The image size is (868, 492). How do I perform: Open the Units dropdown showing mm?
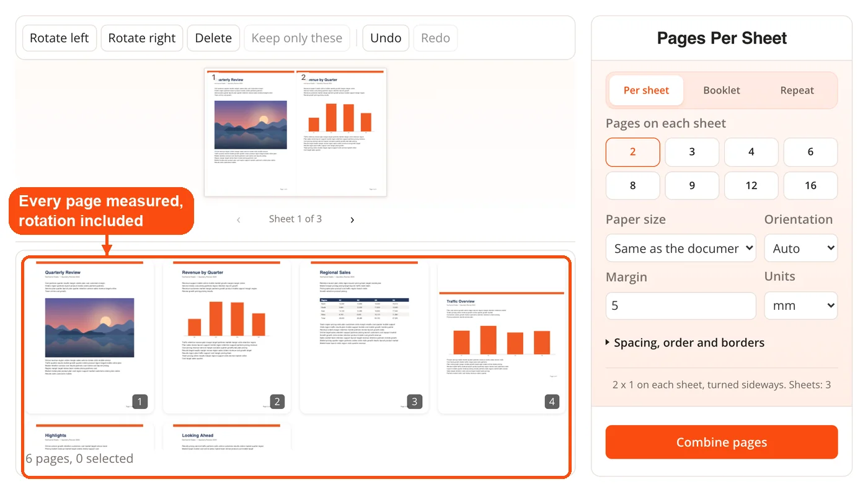point(801,305)
